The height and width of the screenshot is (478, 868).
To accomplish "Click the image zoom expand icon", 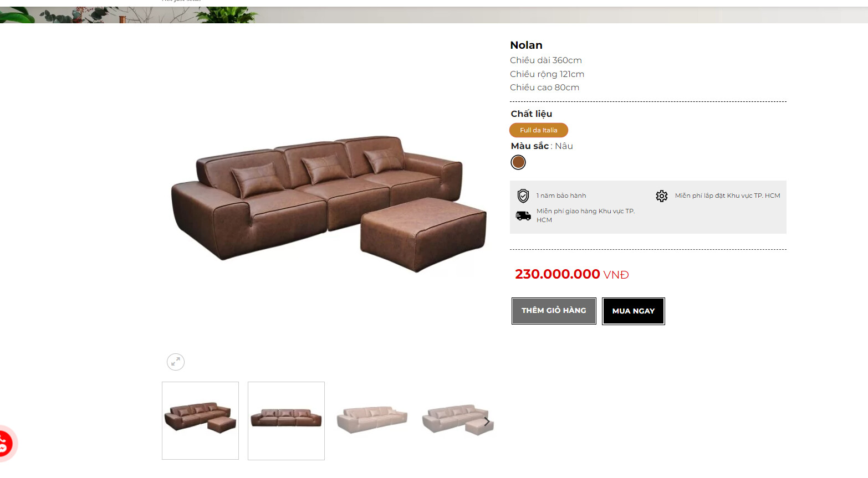I will coord(176,362).
